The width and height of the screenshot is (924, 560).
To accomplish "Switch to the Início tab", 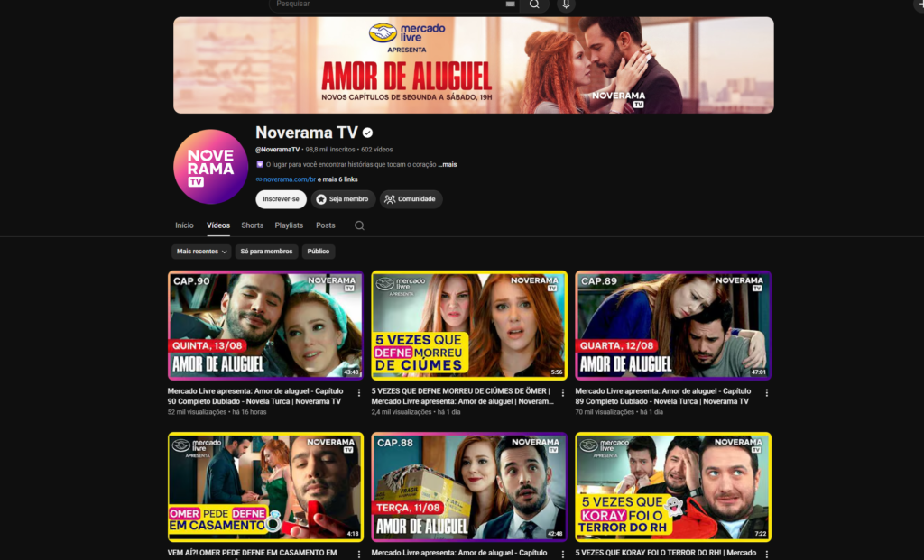I will [184, 225].
